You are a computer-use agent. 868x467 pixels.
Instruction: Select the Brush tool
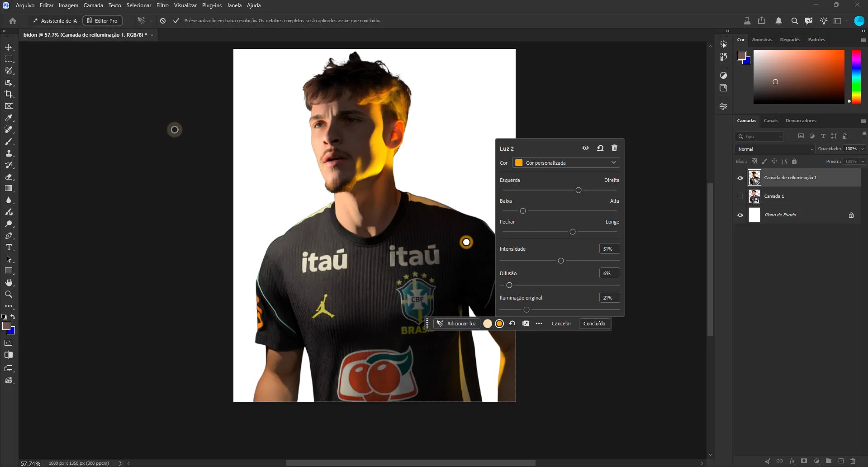(x=9, y=142)
